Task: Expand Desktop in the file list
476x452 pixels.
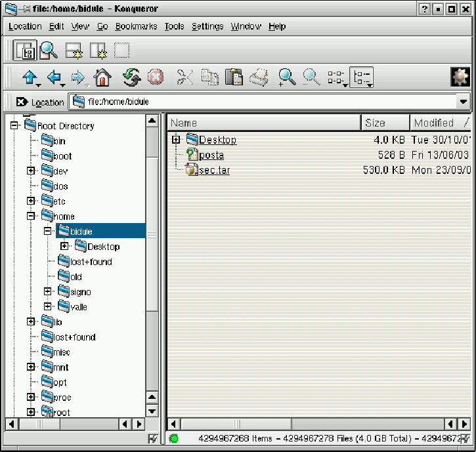Action: click(x=176, y=140)
